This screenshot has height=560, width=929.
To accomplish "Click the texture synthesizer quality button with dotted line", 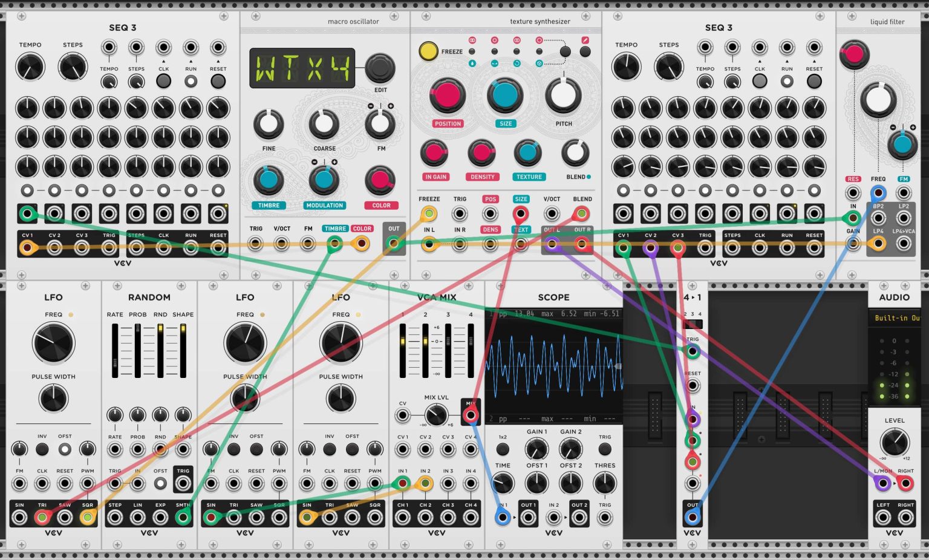I will coord(565,51).
